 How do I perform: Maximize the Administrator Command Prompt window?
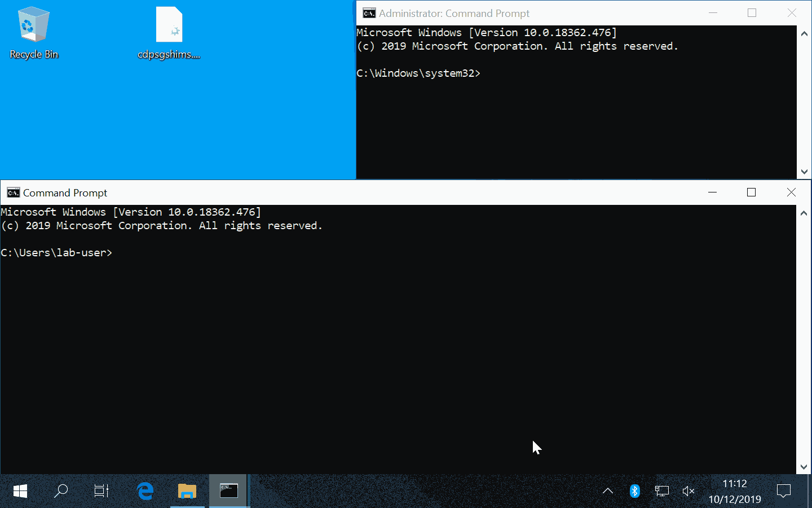(752, 13)
